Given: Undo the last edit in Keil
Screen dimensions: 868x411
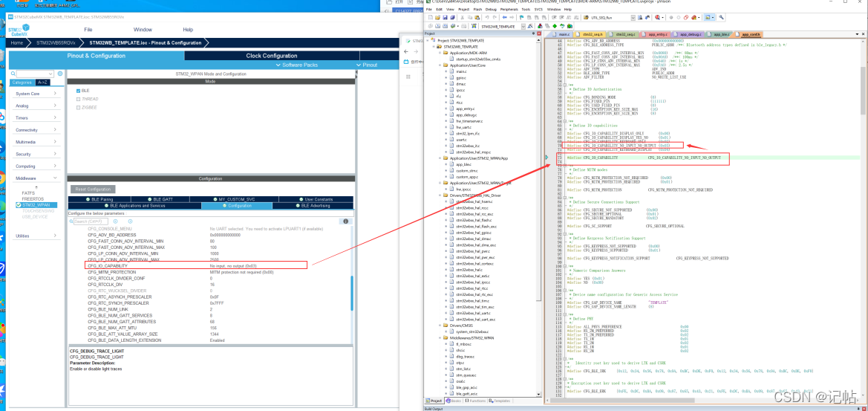Looking at the screenshot, I should [x=487, y=18].
